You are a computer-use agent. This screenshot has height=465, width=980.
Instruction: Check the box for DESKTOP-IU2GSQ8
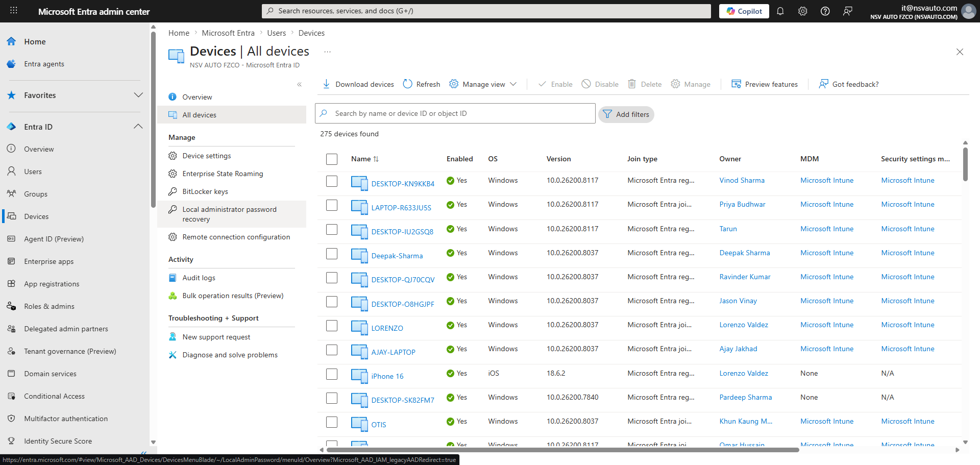(x=332, y=230)
